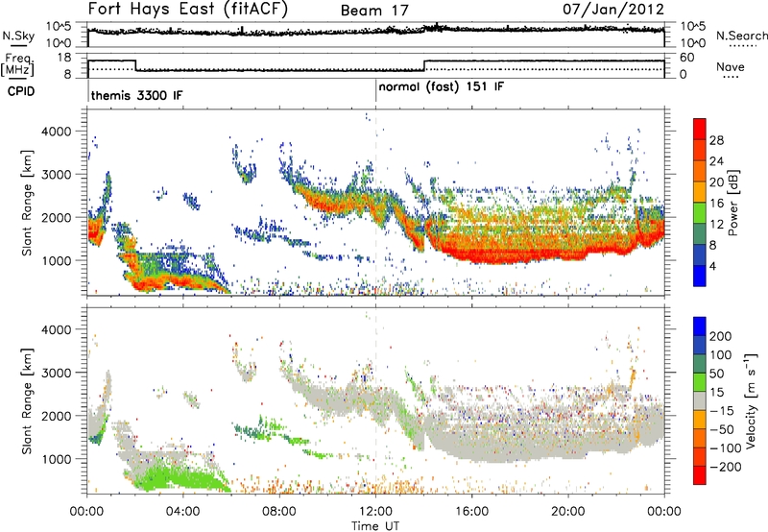Image resolution: width=768 pixels, height=532 pixels.
Task: Click the frequency step at 14:00 UT
Action: point(424,65)
